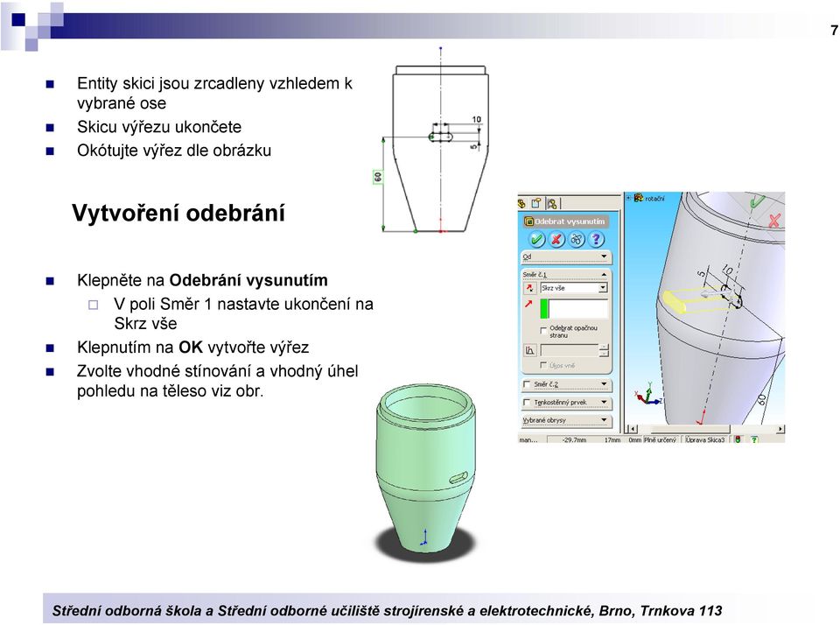Expand the Tenkostěnný prvek section arrow

604,402
